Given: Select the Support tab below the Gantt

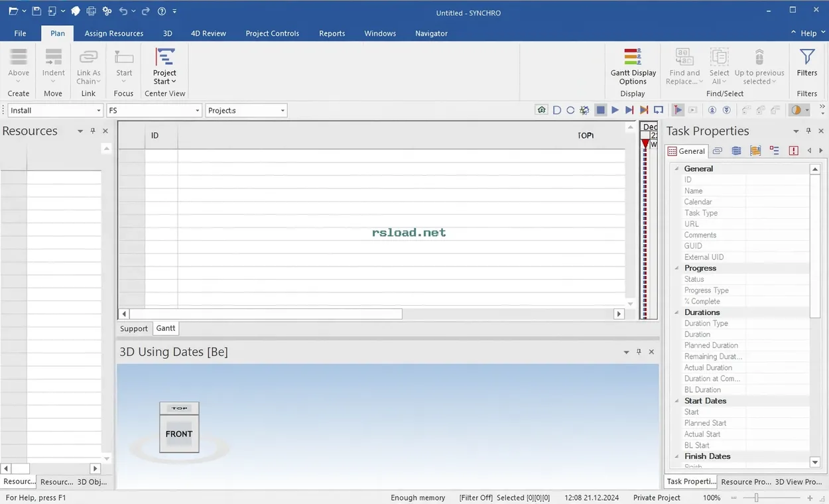Looking at the screenshot, I should pos(134,328).
